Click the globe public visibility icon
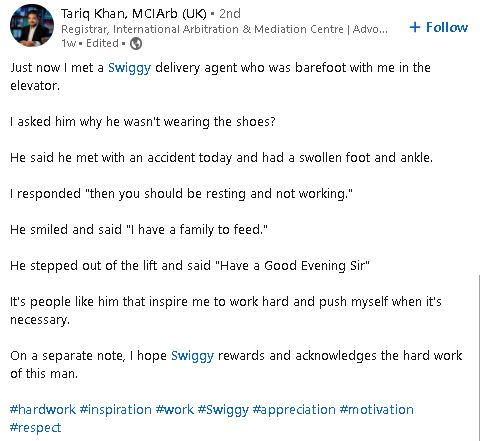Viewport: 480px width, 441px height. tap(136, 43)
